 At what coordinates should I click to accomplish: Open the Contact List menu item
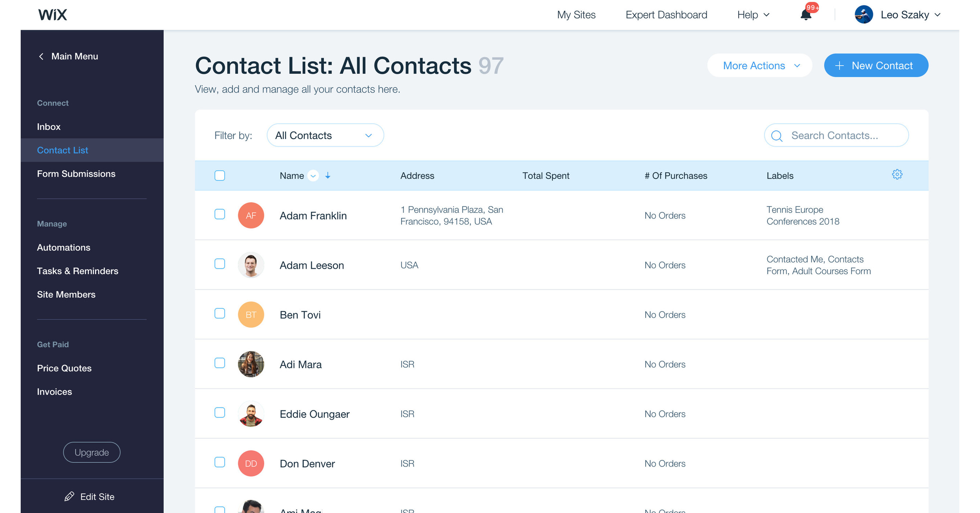(63, 149)
